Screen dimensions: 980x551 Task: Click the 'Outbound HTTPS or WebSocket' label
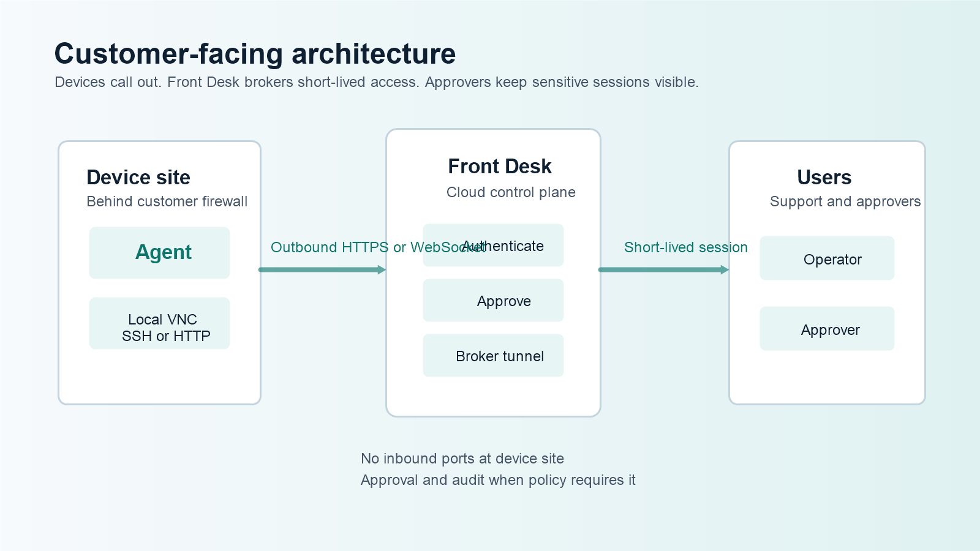click(x=378, y=247)
